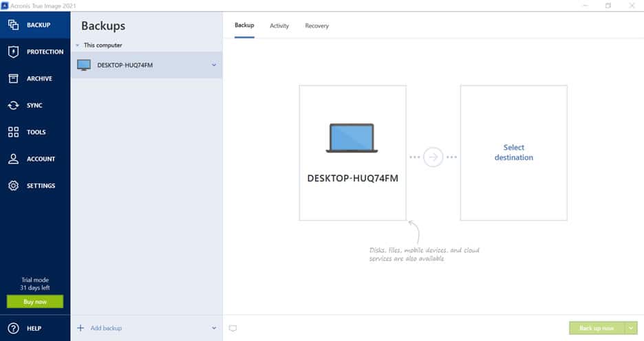This screenshot has height=341, width=644.
Task: Click the Trial mode 31 days left text
Action: (35, 283)
